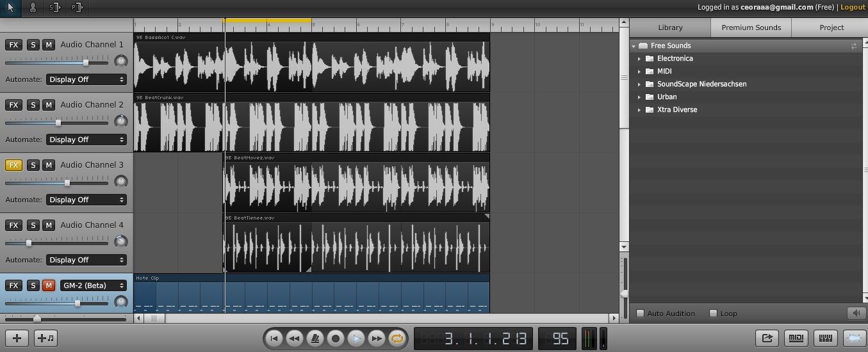Solo Audio Channel 2
This screenshot has height=352, width=868.
33,105
